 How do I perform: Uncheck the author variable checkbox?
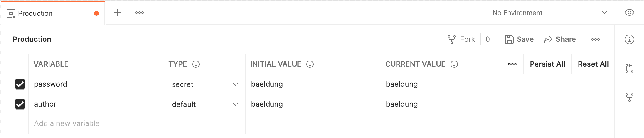click(x=20, y=104)
